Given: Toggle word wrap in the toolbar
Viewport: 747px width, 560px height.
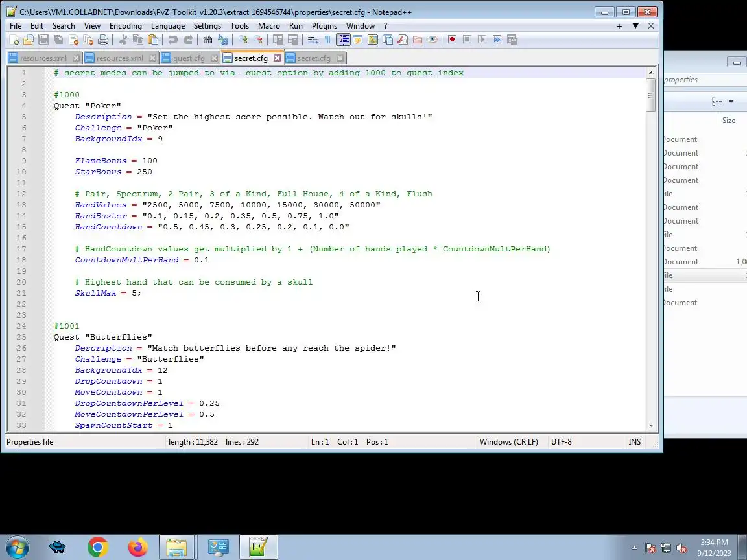Looking at the screenshot, I should 313,40.
